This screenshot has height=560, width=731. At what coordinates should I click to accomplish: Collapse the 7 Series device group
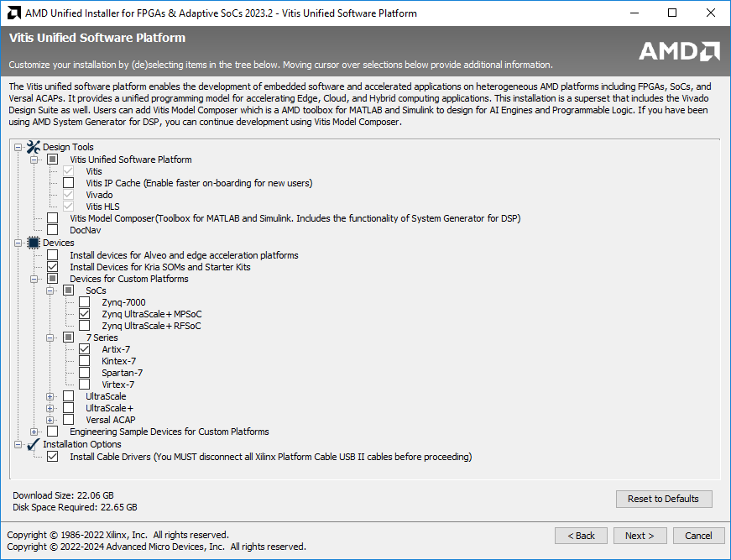[x=50, y=338]
